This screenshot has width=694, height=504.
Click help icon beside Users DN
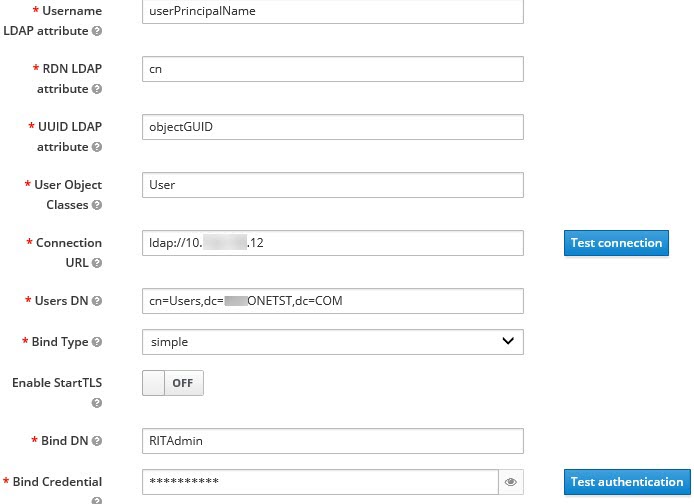point(96,301)
